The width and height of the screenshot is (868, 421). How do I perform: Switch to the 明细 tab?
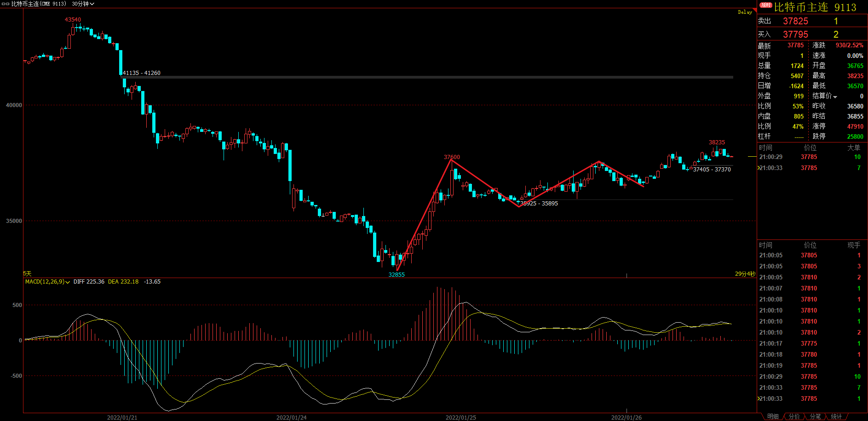(773, 416)
